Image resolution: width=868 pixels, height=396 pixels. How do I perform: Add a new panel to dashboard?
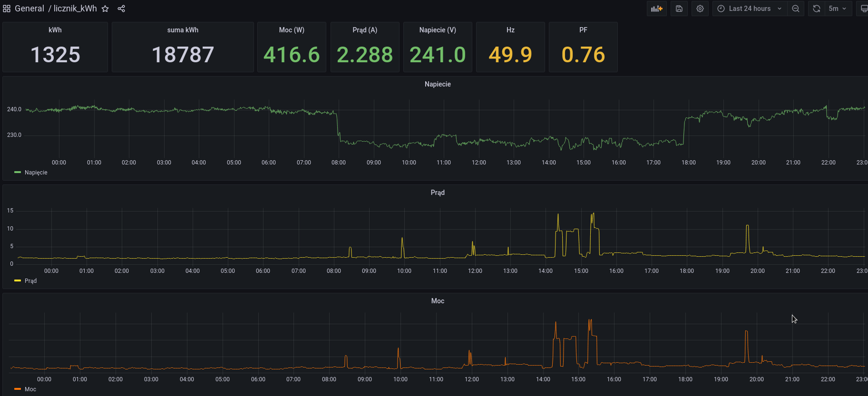coord(656,9)
